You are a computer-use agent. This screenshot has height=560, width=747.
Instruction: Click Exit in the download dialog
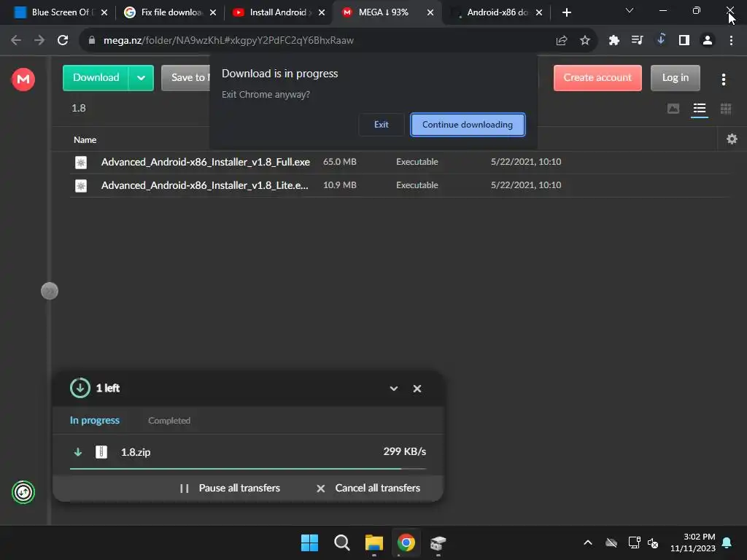click(381, 125)
